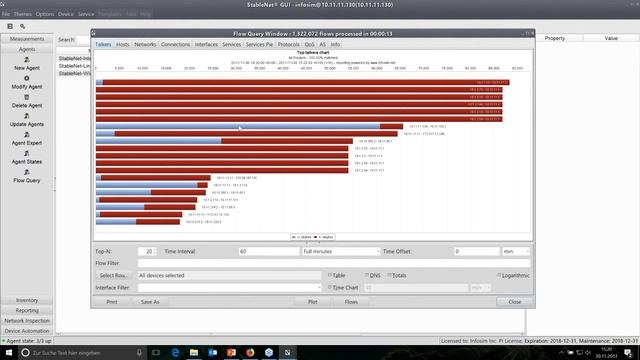Open the Agent States icon

tap(27, 153)
